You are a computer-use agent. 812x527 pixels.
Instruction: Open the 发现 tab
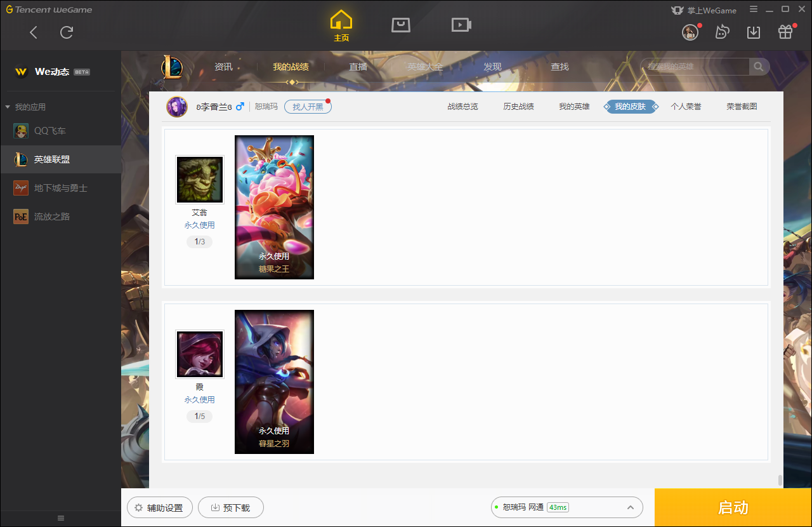click(492, 67)
